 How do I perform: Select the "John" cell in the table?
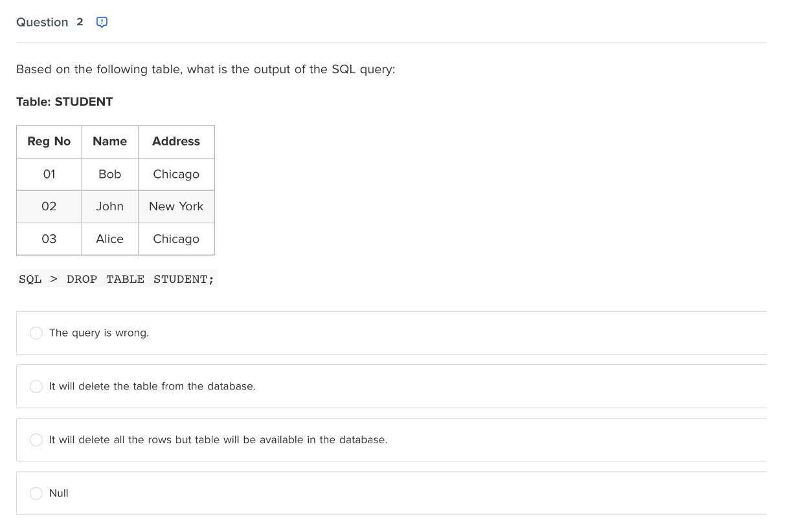pos(110,206)
